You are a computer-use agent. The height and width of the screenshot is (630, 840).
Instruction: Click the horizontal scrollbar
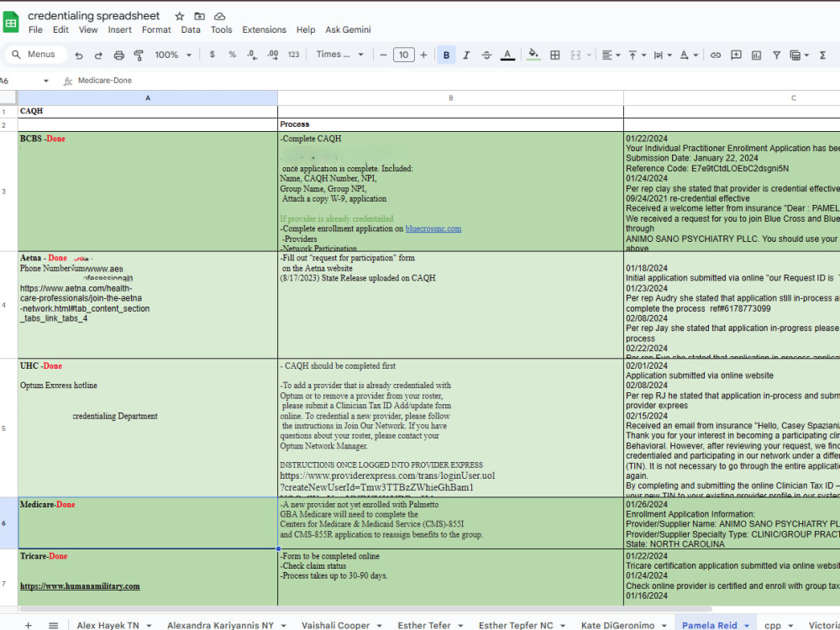click(x=366, y=609)
